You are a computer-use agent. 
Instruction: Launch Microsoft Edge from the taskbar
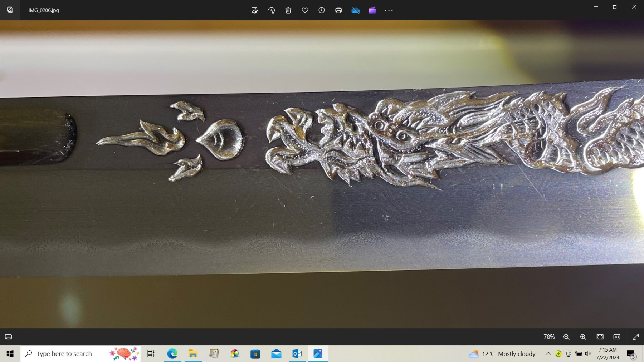click(x=172, y=353)
